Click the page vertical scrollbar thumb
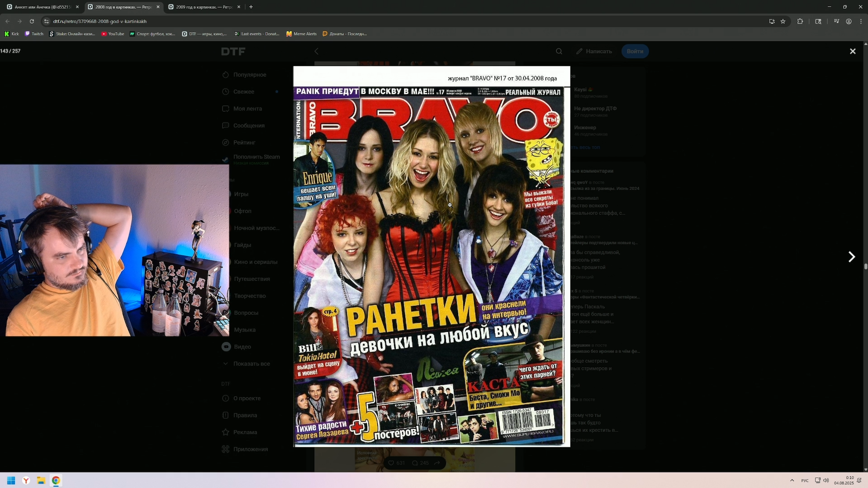 coord(866,267)
